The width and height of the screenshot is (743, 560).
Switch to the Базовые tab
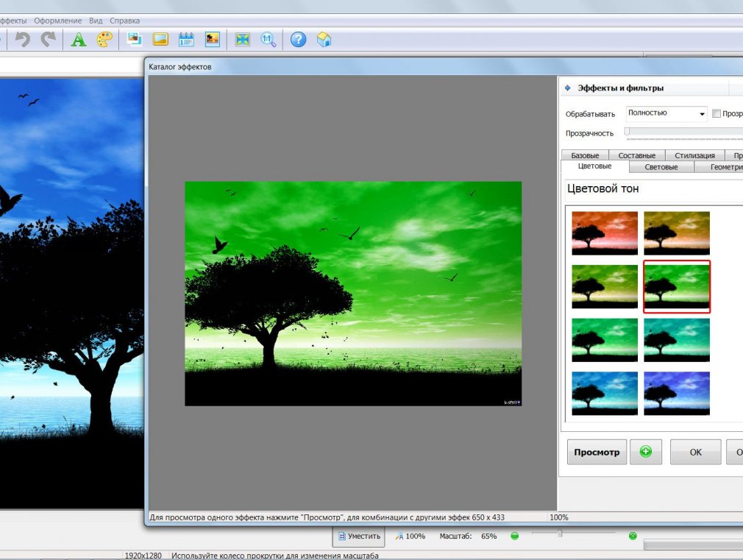click(585, 155)
